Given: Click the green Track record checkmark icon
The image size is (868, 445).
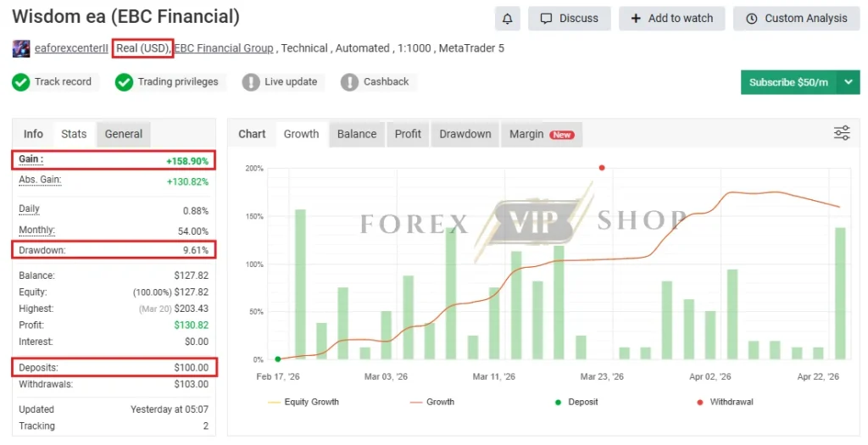Looking at the screenshot, I should [21, 82].
